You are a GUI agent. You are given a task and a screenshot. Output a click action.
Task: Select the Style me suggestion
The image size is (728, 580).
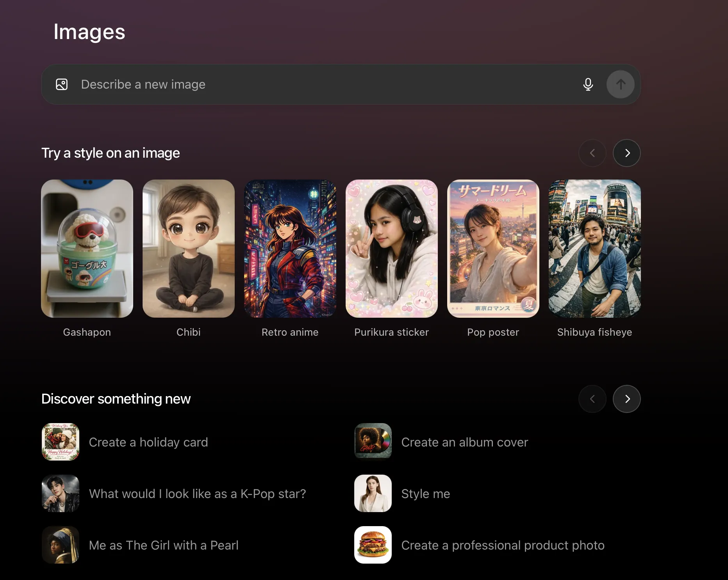pyautogui.click(x=425, y=493)
